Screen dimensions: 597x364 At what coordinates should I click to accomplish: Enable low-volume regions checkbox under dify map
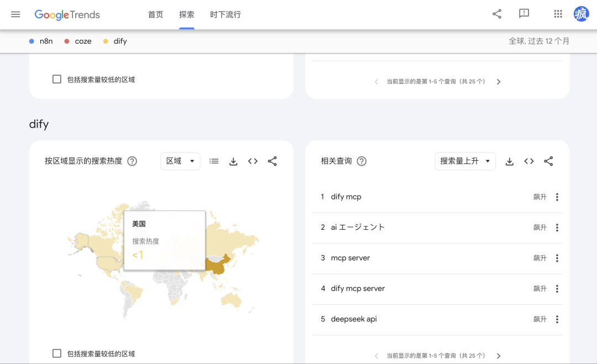coord(57,354)
